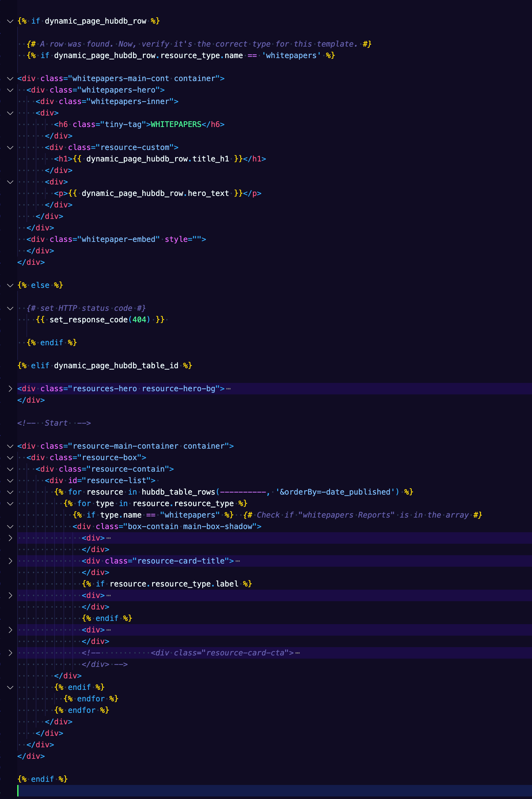The image size is (532, 799).
Task: Collapse the resource-contain div
Action: [x=10, y=469]
